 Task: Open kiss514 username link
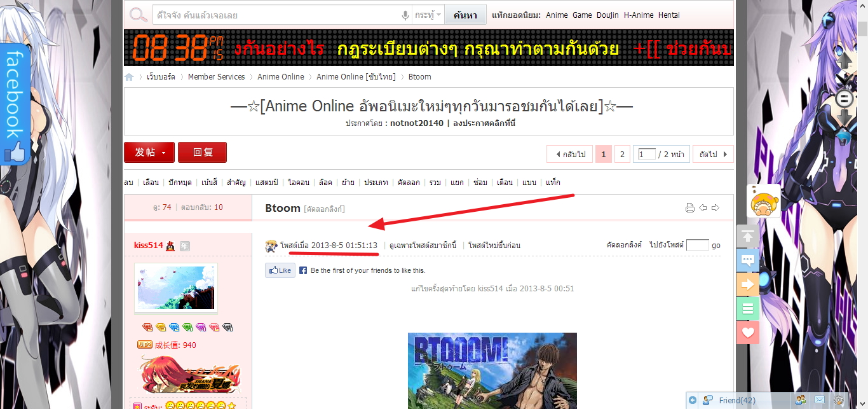click(148, 245)
